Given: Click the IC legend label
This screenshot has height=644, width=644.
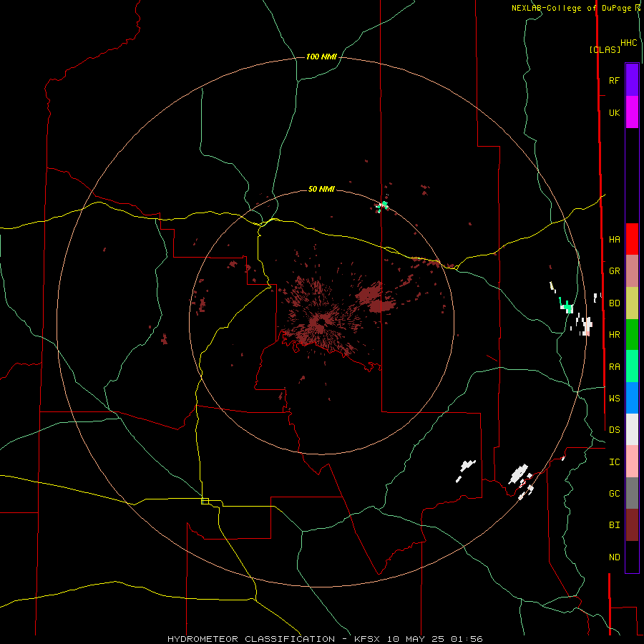Looking at the screenshot, I should tap(614, 462).
